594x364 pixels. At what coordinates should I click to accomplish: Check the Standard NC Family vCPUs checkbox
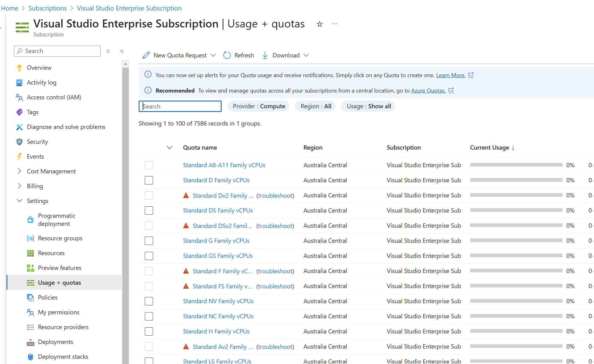(149, 316)
